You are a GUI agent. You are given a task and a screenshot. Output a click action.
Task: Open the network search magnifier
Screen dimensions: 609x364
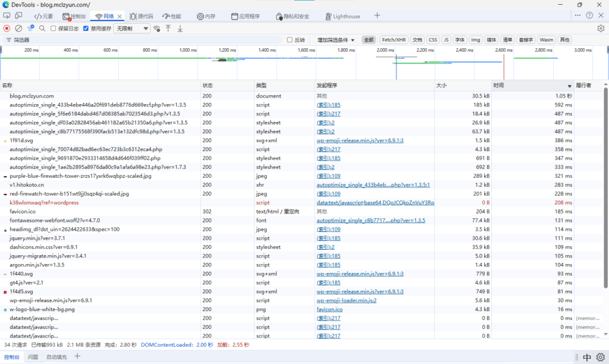42,28
